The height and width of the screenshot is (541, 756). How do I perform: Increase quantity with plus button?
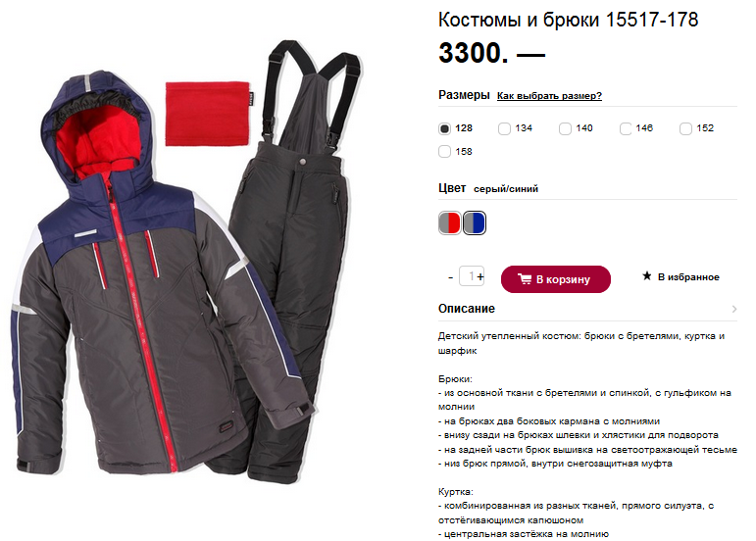click(x=480, y=276)
